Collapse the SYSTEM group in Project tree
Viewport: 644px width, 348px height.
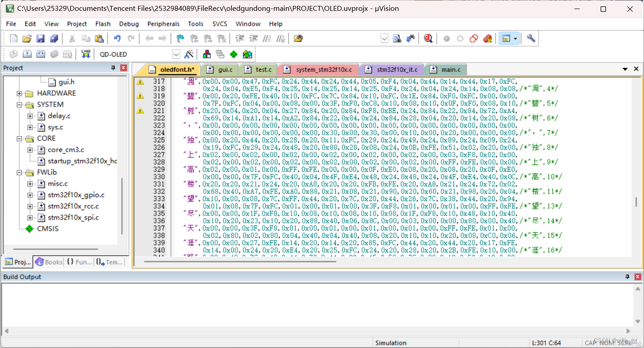(x=18, y=104)
